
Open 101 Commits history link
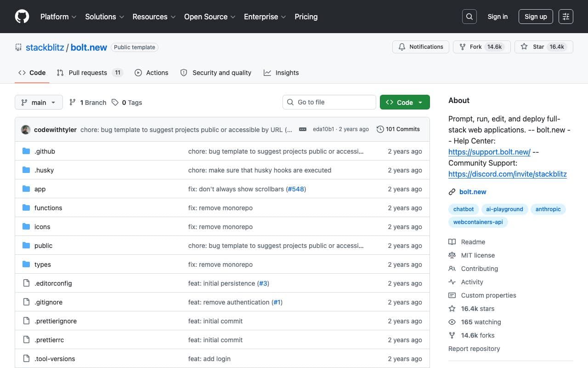point(398,129)
